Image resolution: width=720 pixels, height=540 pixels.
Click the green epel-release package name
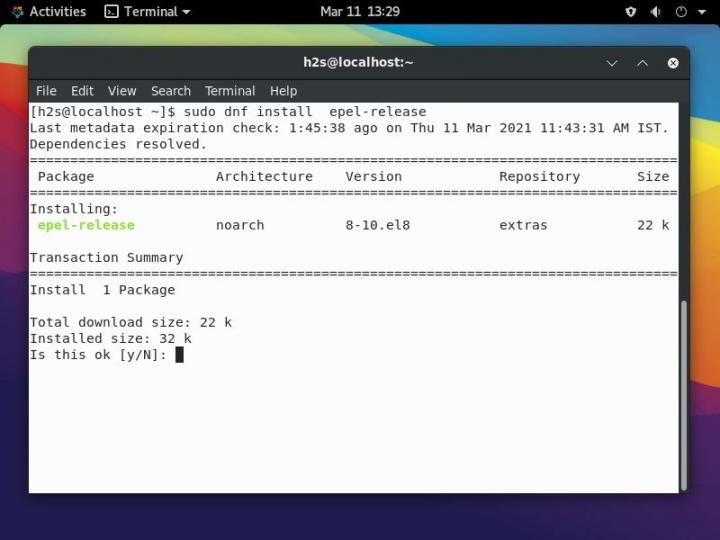coord(86,225)
